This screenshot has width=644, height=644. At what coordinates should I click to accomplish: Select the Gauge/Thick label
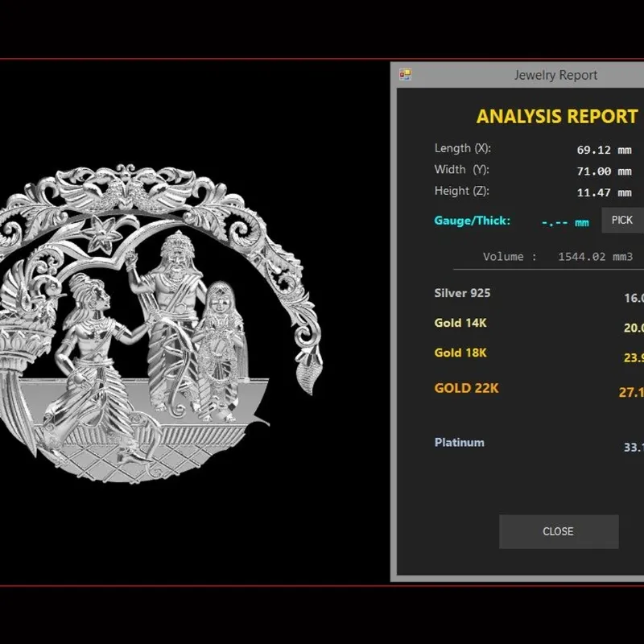point(472,221)
